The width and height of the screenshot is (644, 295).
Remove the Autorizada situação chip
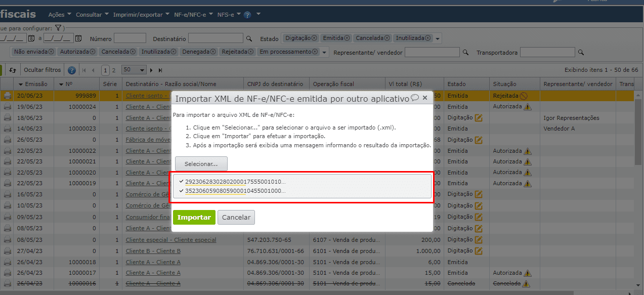[93, 52]
